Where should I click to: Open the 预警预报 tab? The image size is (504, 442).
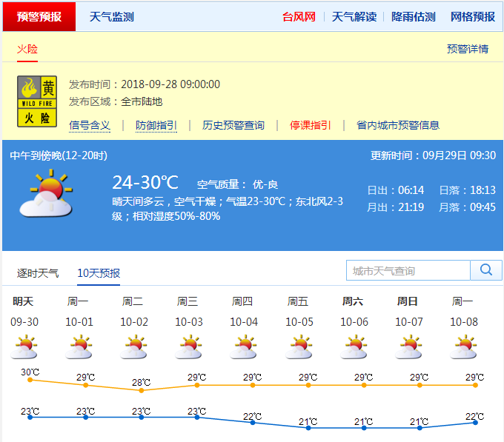pyautogui.click(x=39, y=16)
